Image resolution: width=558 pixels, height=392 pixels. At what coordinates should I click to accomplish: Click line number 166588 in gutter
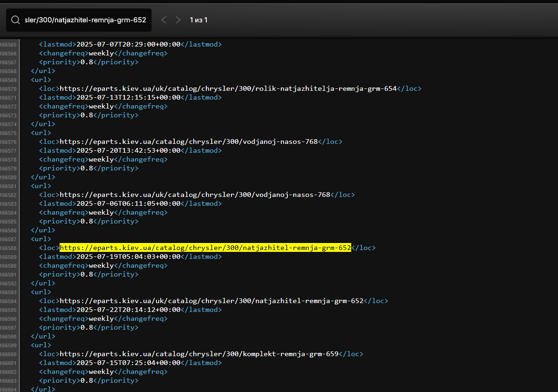[8, 248]
